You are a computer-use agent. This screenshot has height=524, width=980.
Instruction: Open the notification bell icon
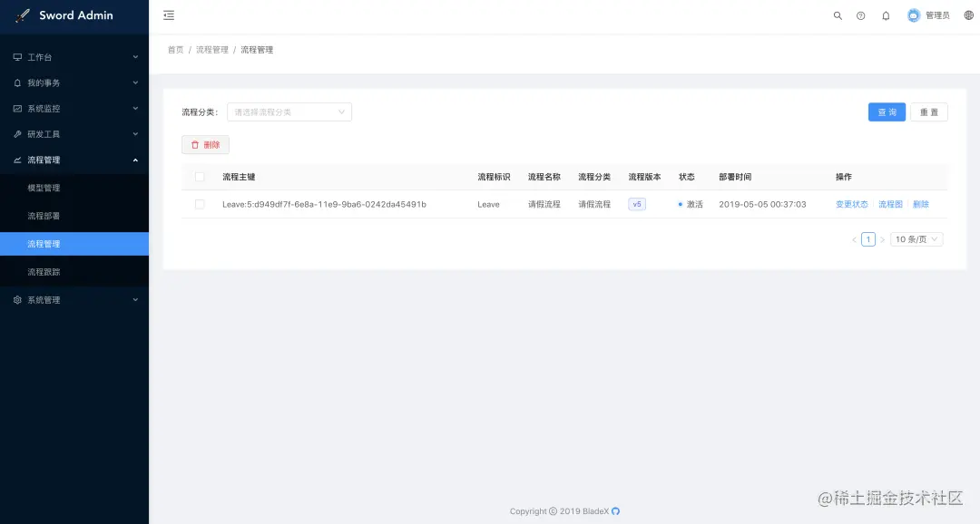(886, 15)
